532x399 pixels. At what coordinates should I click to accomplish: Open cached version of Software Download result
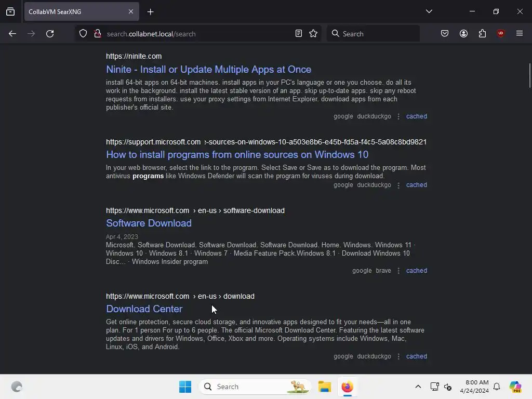(417, 271)
